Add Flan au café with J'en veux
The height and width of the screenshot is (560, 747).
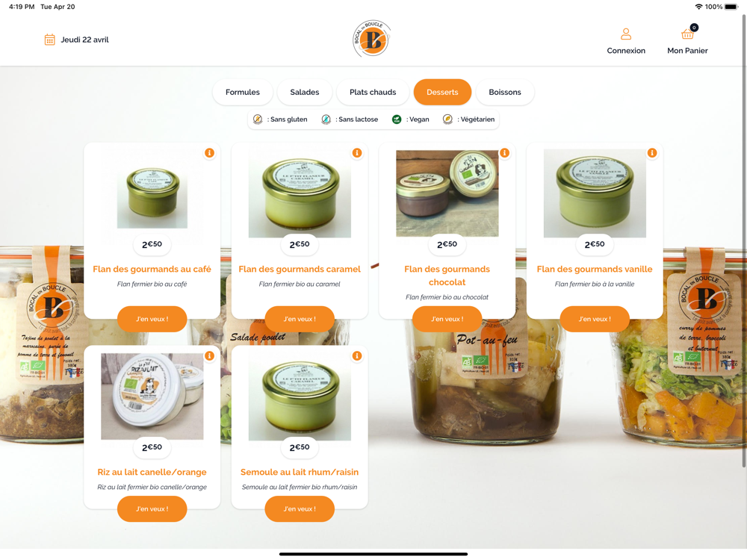tap(152, 319)
